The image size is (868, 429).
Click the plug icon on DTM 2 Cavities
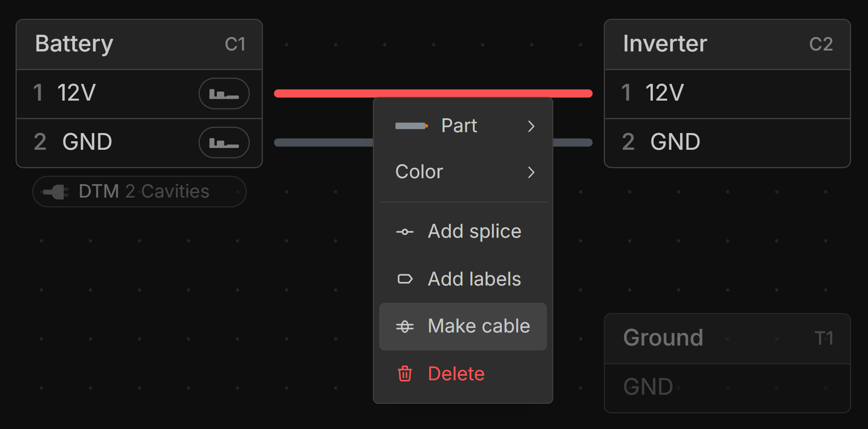pos(56,192)
